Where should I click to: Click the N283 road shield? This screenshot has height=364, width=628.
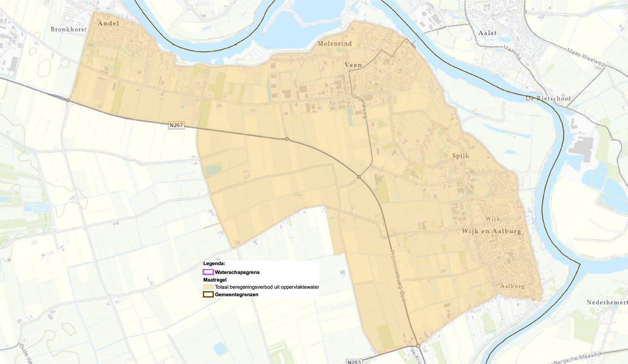point(354,361)
